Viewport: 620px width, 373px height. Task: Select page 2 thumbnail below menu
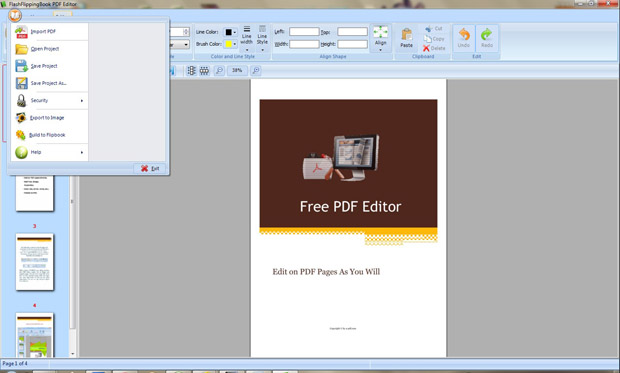[34, 193]
